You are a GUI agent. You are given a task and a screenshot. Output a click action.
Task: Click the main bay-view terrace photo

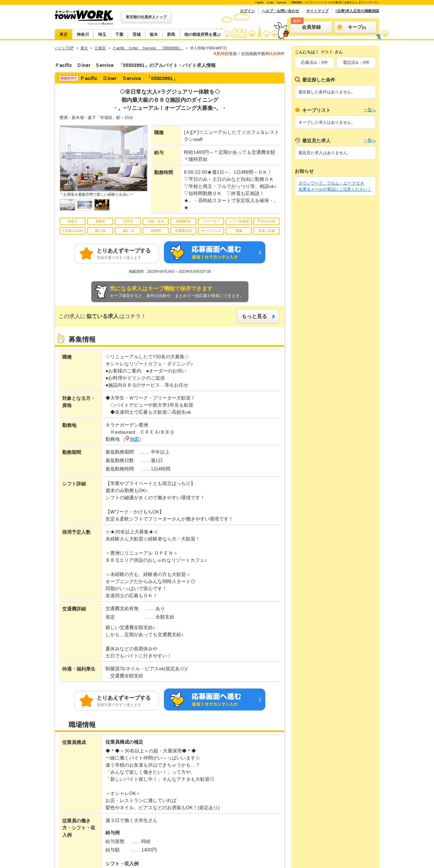tap(103, 158)
